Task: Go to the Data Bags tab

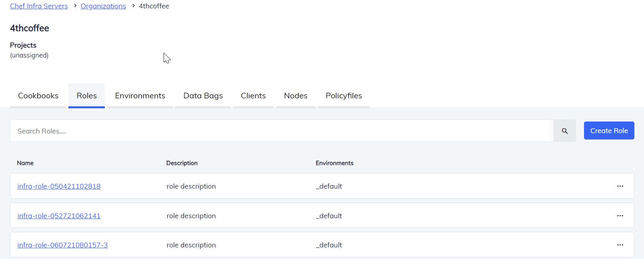Action: 203,96
